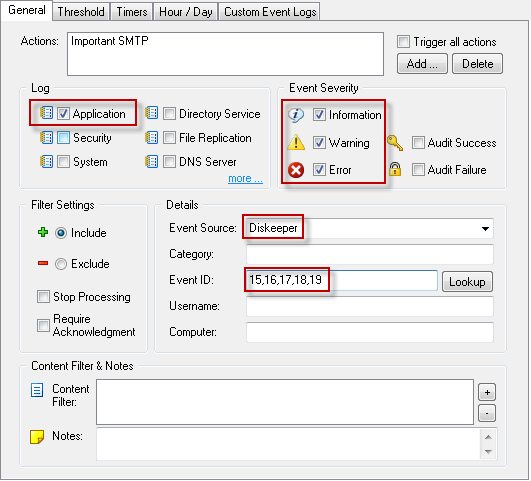Click the Audit Failure padlock icon
The width and height of the screenshot is (531, 481).
click(395, 169)
